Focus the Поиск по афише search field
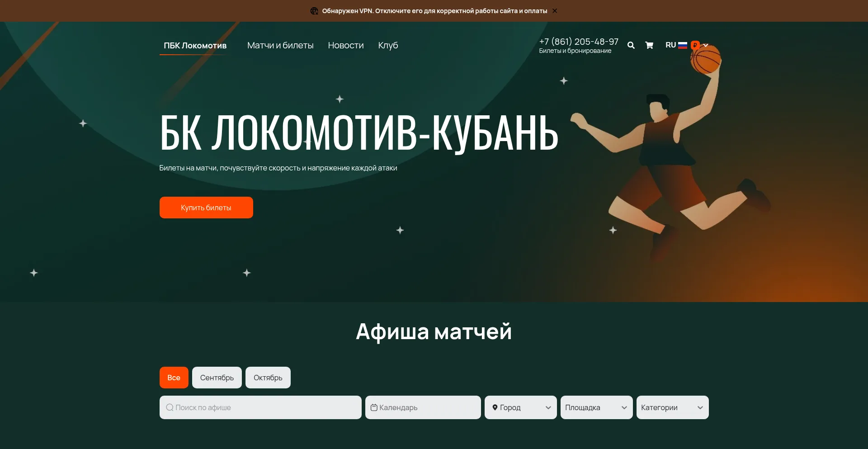Screen dimensions: 868x449 [260, 407]
